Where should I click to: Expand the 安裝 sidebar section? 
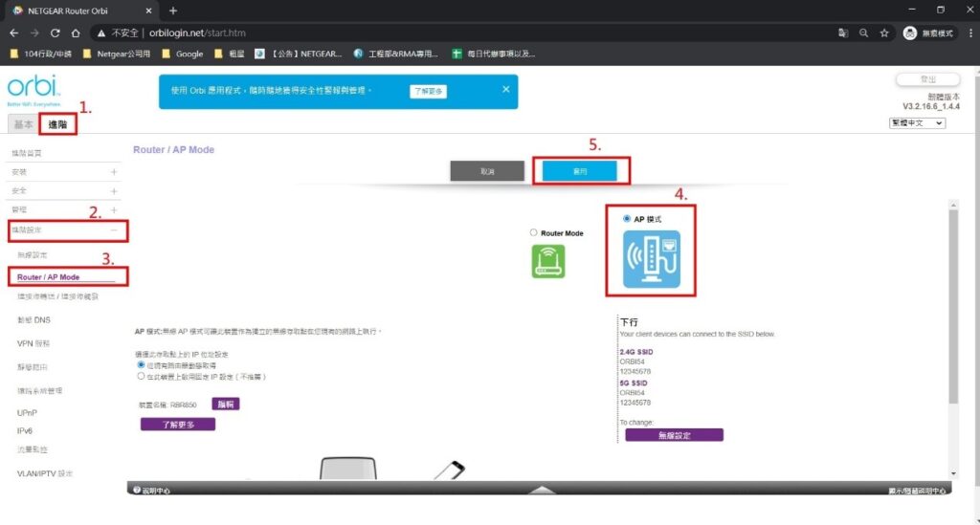[x=114, y=172]
